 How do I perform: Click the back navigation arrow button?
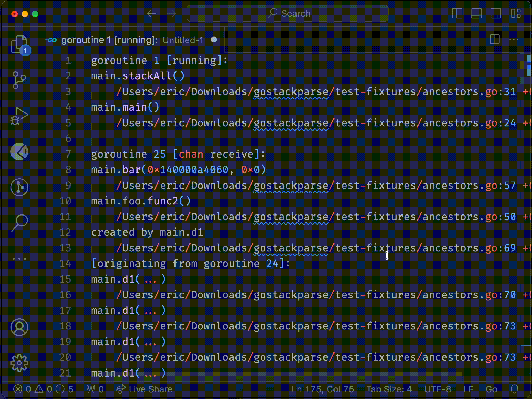click(x=152, y=13)
